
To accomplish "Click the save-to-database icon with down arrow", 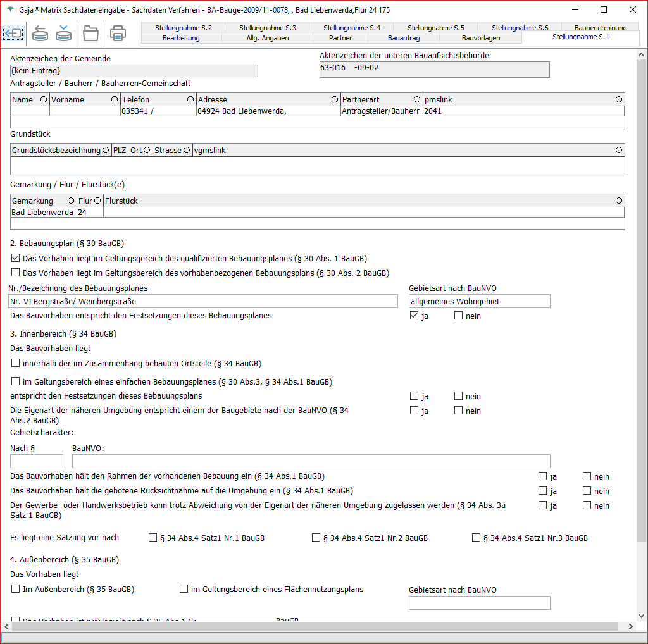I will tap(63, 34).
